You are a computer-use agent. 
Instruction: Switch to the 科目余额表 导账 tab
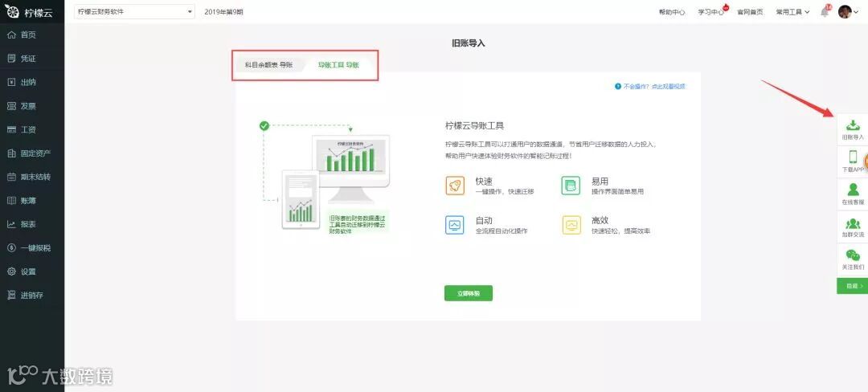click(x=269, y=65)
